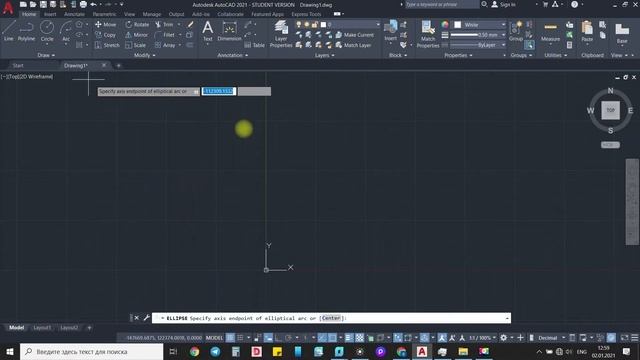The width and height of the screenshot is (640, 360).
Task: Click the Stretch tool
Action: point(107,45)
